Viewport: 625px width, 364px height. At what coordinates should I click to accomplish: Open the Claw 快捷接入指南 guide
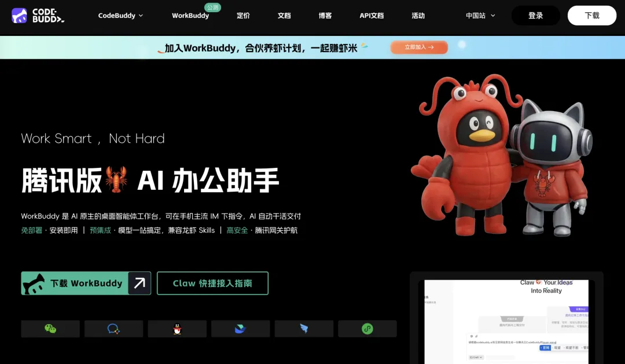coord(212,283)
